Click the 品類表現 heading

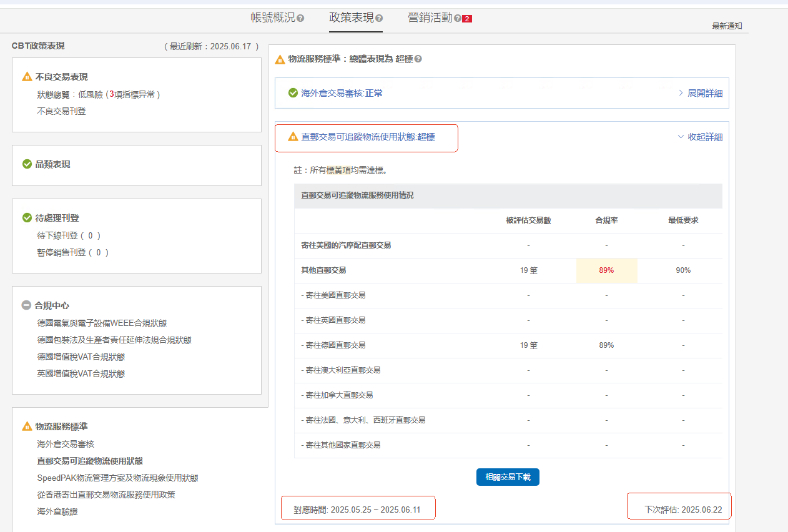coord(53,164)
